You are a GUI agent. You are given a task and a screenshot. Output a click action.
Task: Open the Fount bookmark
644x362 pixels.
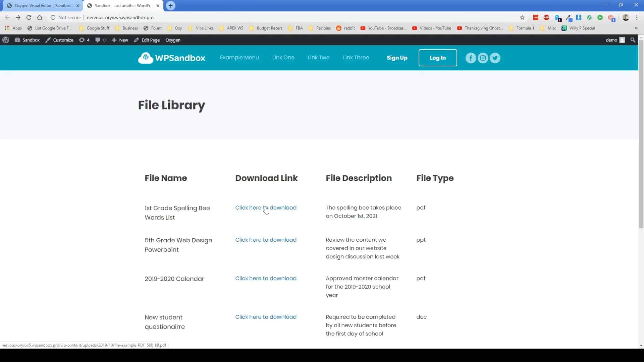(153, 28)
